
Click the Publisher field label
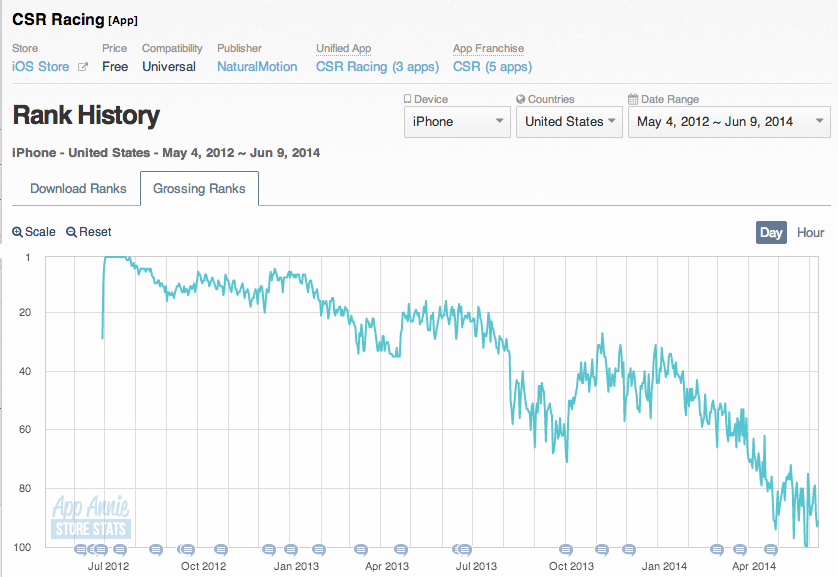pyautogui.click(x=239, y=48)
